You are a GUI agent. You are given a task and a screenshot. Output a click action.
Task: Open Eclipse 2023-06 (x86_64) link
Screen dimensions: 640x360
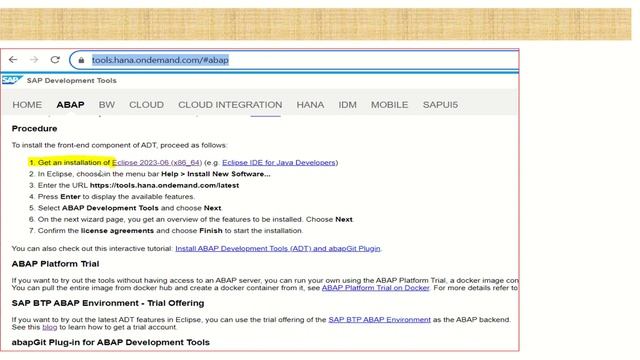[x=157, y=162]
